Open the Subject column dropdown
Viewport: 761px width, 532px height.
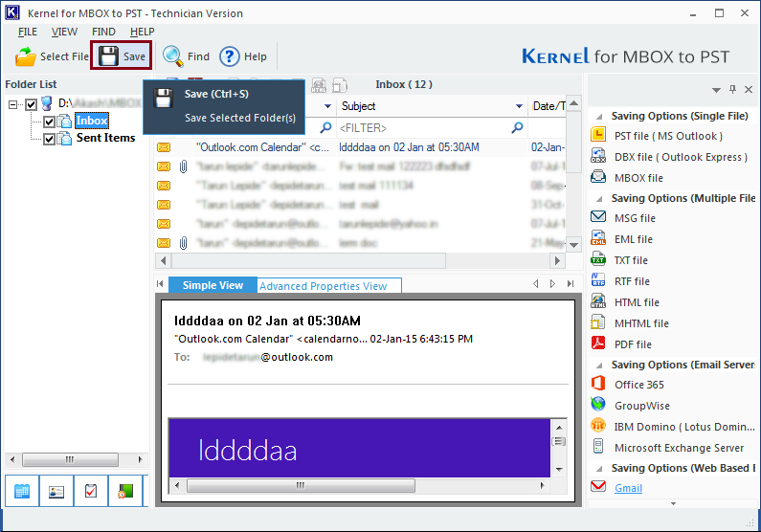(x=519, y=106)
